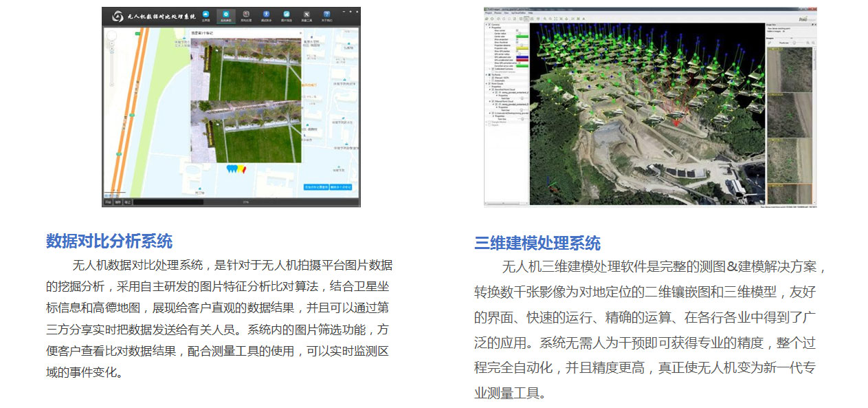
Task: Click the 三维建模处理系统 heading
Action: [537, 243]
